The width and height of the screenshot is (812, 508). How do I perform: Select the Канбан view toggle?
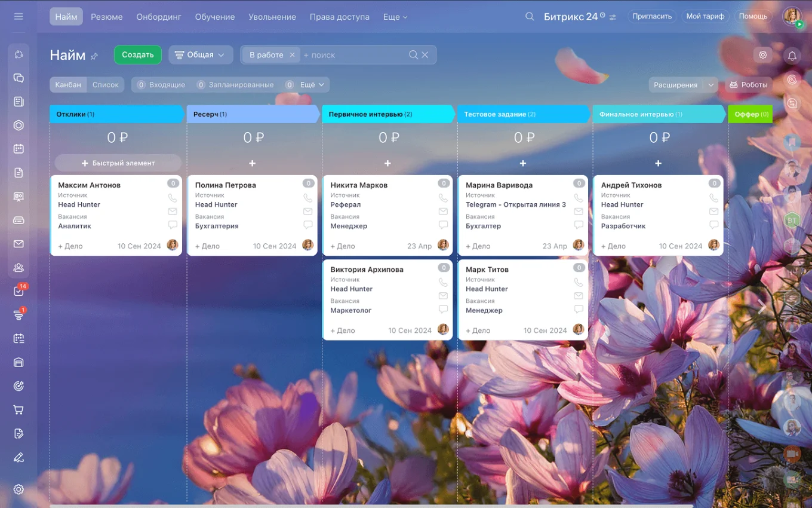point(68,85)
